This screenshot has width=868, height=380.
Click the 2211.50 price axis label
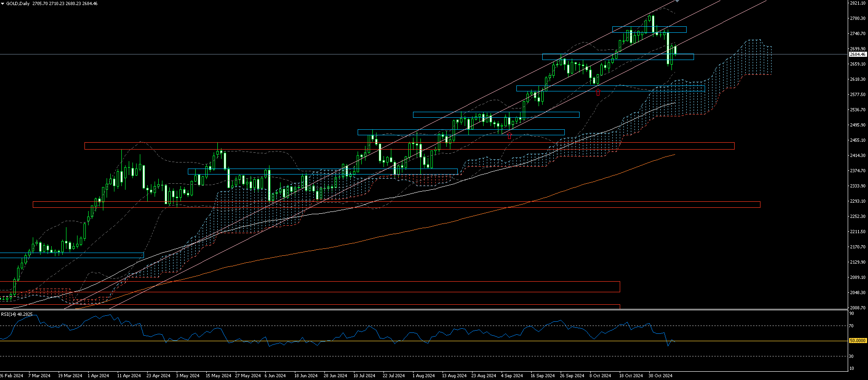point(857,232)
